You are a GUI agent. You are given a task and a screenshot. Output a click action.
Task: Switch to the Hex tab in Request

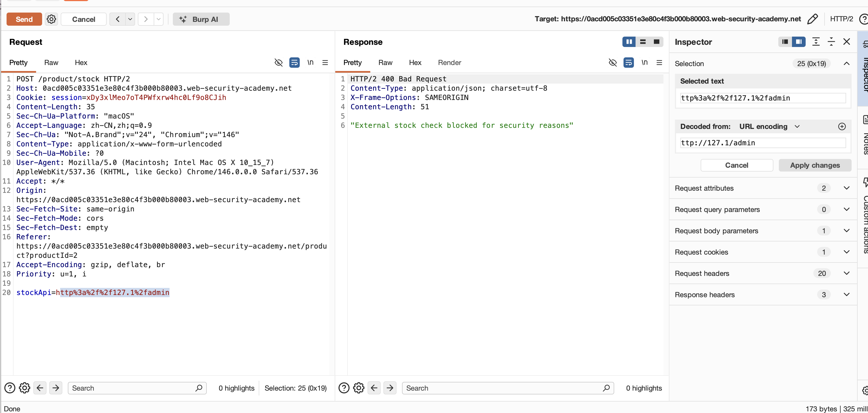tap(81, 63)
